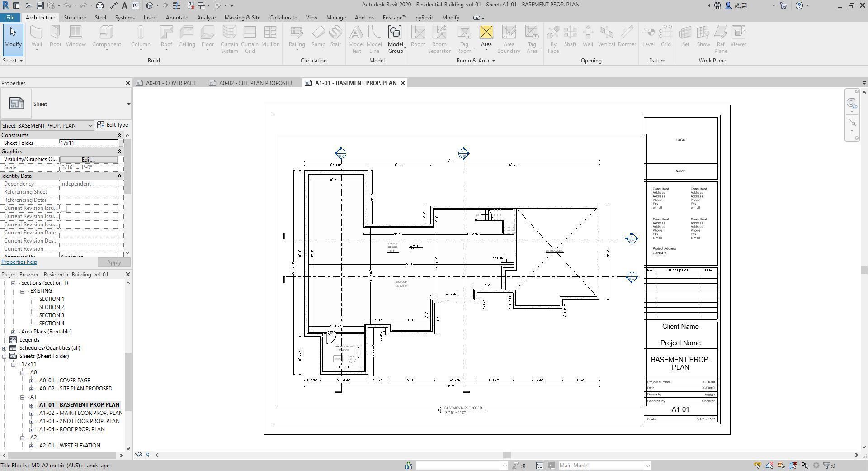
Task: Select the Column tool
Action: pyautogui.click(x=141, y=37)
